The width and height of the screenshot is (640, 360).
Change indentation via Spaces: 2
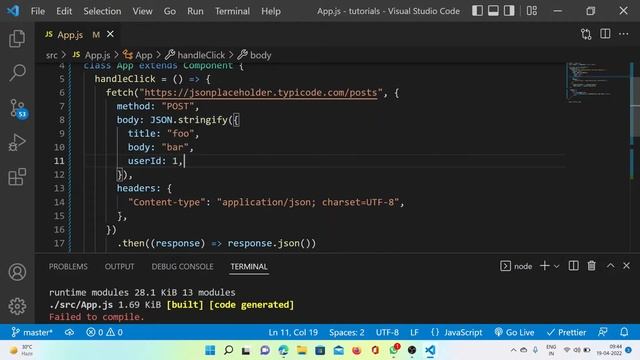pos(347,332)
